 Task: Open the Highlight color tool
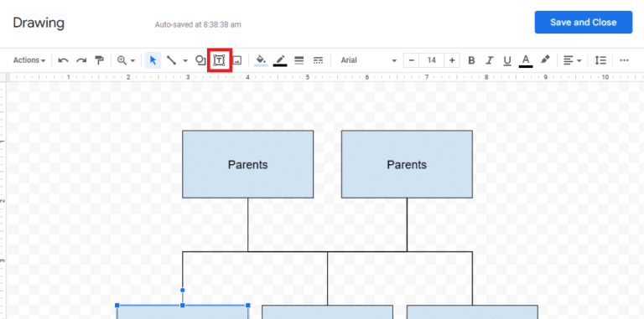coord(544,60)
